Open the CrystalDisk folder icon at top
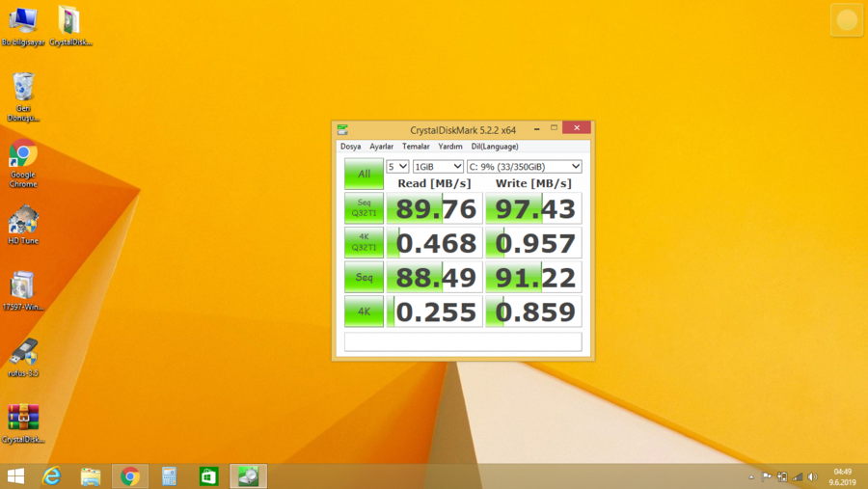The width and height of the screenshot is (868, 489). tap(70, 26)
